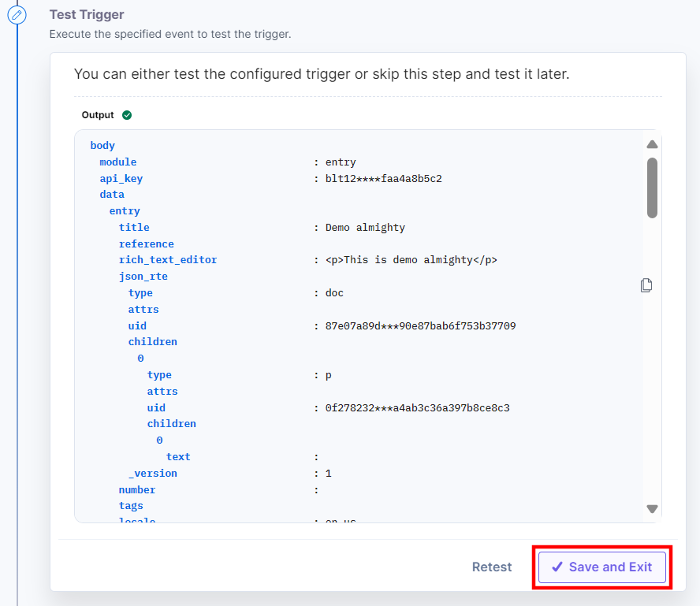Click the scrollbar down arrow
The width and height of the screenshot is (700, 606).
coord(652,509)
